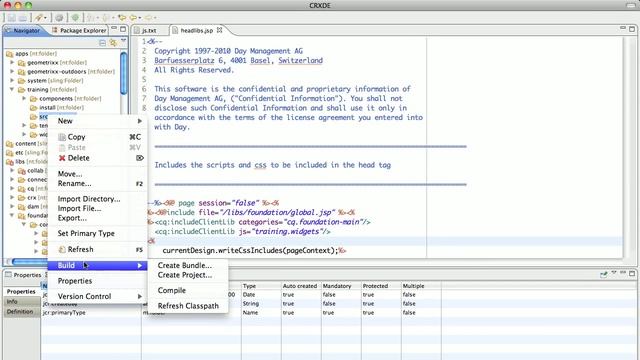The height and width of the screenshot is (360, 640).
Task: Click the Print toolbar icon
Action: click(23, 18)
